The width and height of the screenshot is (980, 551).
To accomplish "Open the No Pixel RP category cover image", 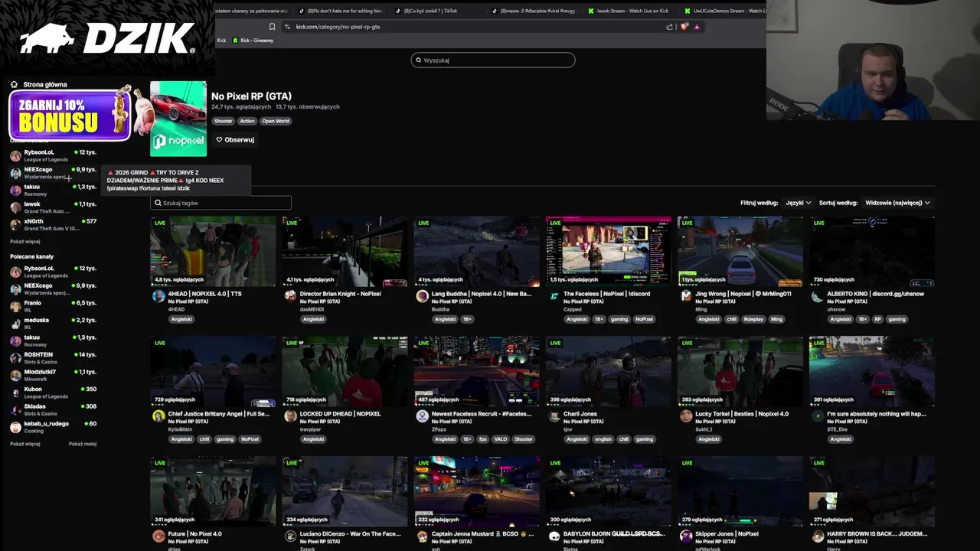I will (x=178, y=119).
